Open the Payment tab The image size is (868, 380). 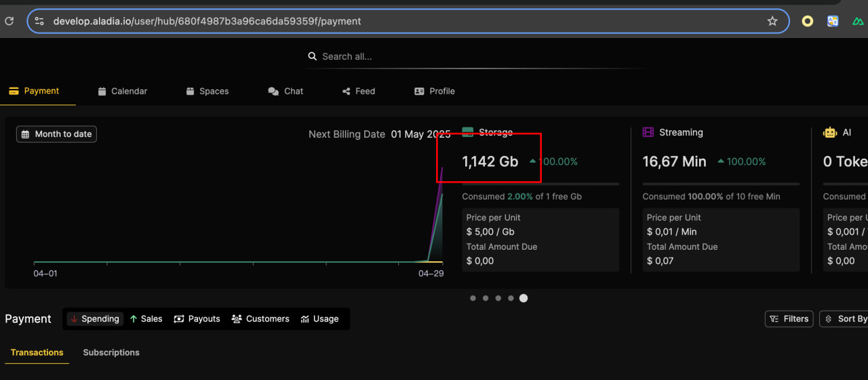click(34, 91)
